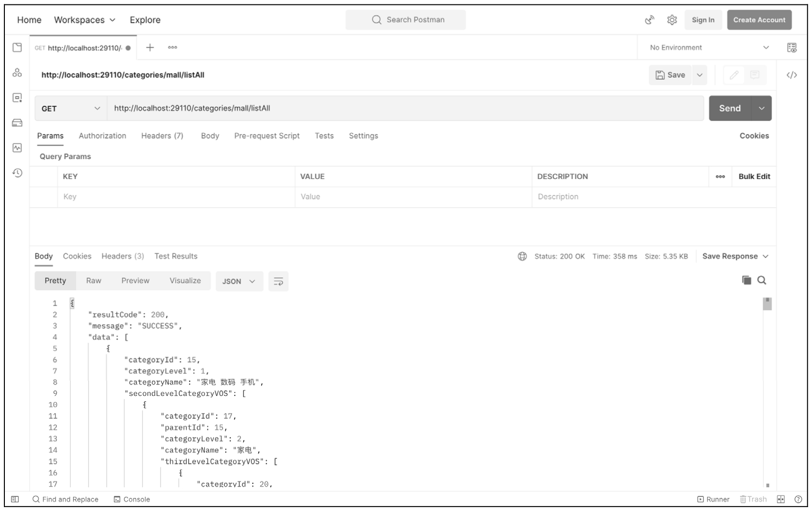Screen dimensions: 812x511
Task: Click the Search Postman field
Action: tap(406, 20)
